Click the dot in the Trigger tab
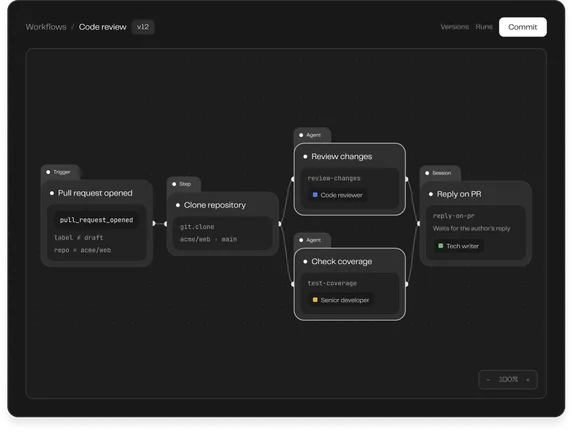The width and height of the screenshot is (573, 432). [x=48, y=172]
